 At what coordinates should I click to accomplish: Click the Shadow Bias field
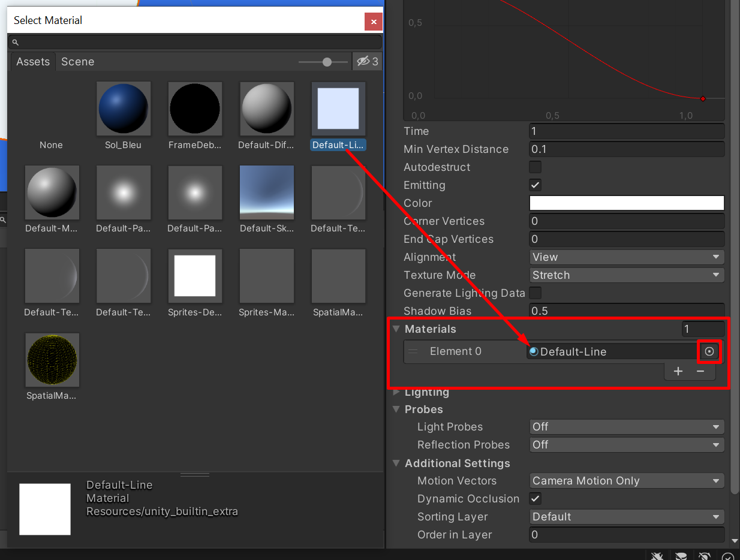[627, 311]
